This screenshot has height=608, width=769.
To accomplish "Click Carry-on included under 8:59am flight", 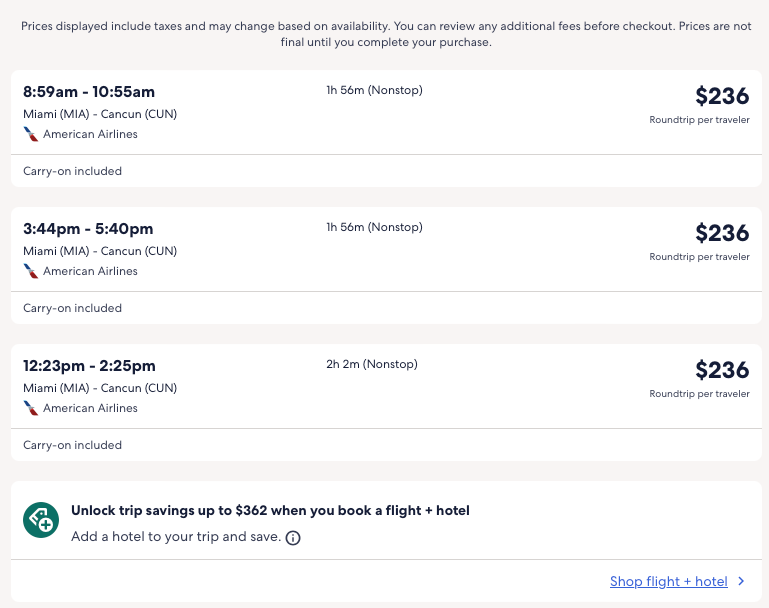I will 72,171.
